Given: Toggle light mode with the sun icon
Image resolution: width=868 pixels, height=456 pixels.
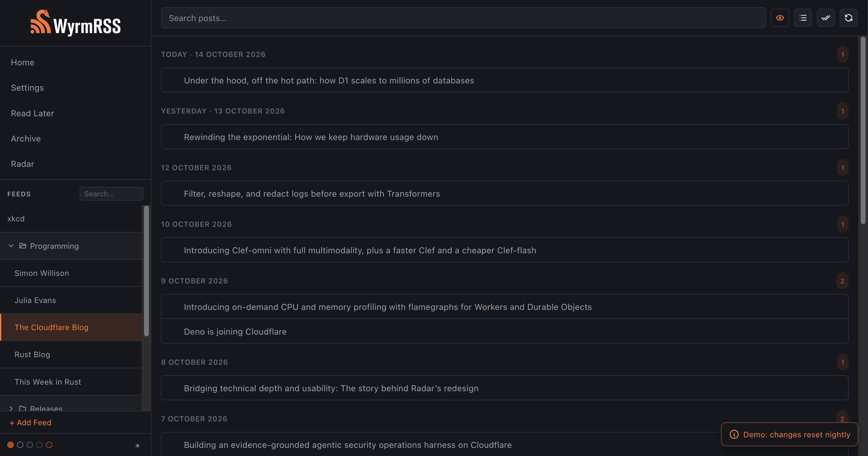Looking at the screenshot, I should click(137, 445).
